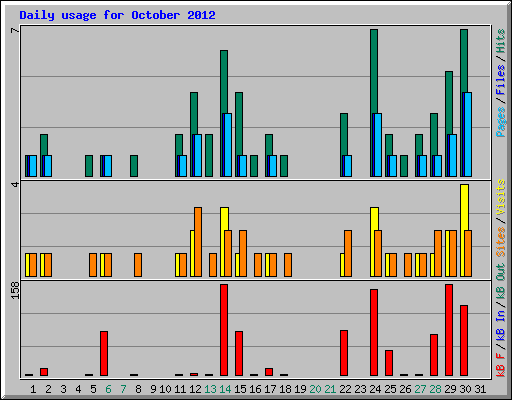Click the orange Sites bar for day 12
Image resolution: width=512 pixels, height=400 pixels.
click(x=198, y=242)
